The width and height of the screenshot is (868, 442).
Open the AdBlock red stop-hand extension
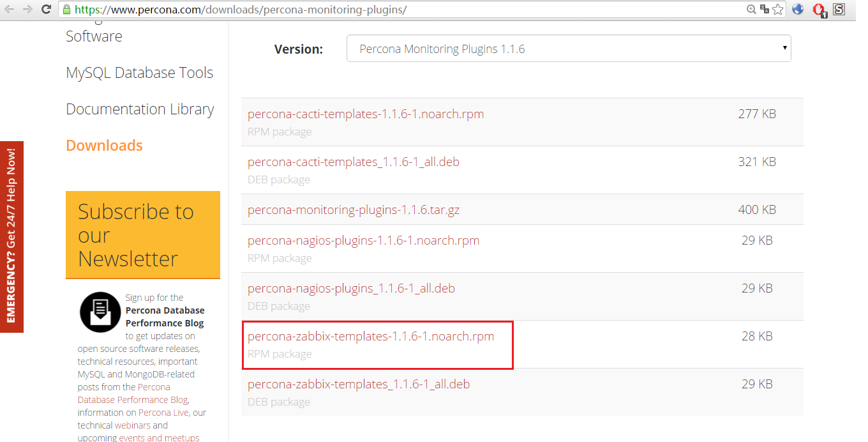(x=819, y=10)
